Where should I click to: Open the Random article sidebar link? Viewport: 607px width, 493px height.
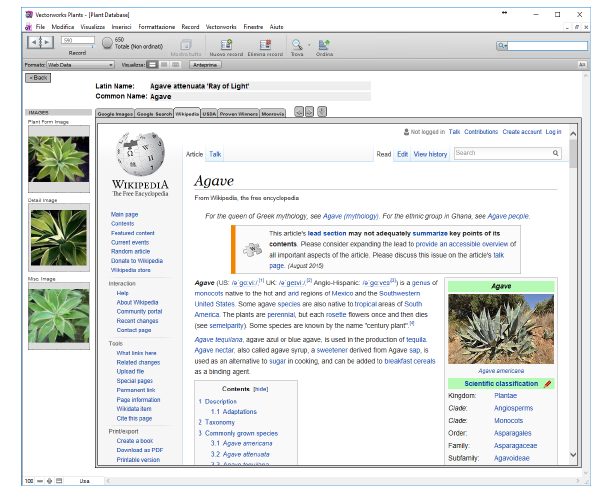(130, 252)
